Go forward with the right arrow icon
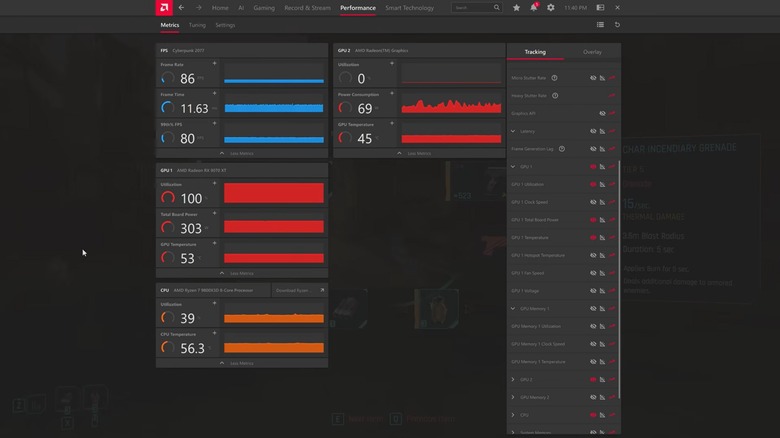The height and width of the screenshot is (438, 780). [x=198, y=7]
